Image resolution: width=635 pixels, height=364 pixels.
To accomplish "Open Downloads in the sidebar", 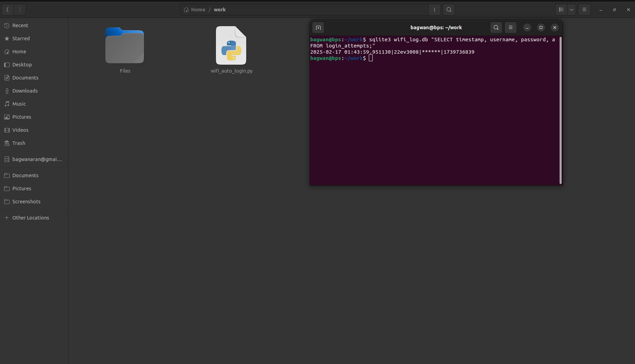I will point(34,91).
